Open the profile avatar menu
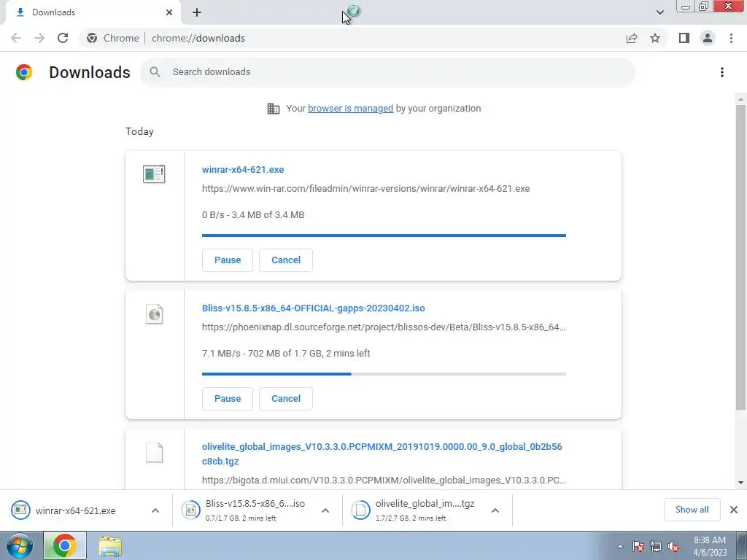The height and width of the screenshot is (560, 747). [708, 38]
